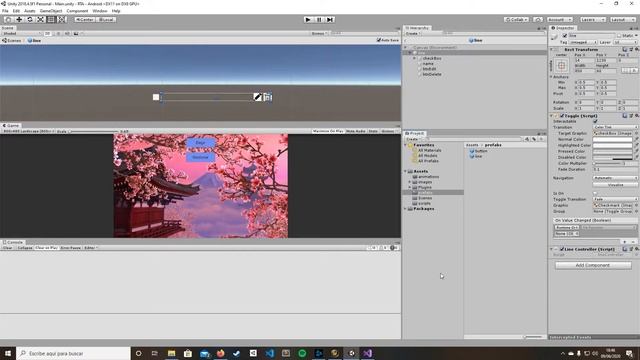Select btnDelete object in Hierarchy
The image size is (640, 360).
click(432, 74)
